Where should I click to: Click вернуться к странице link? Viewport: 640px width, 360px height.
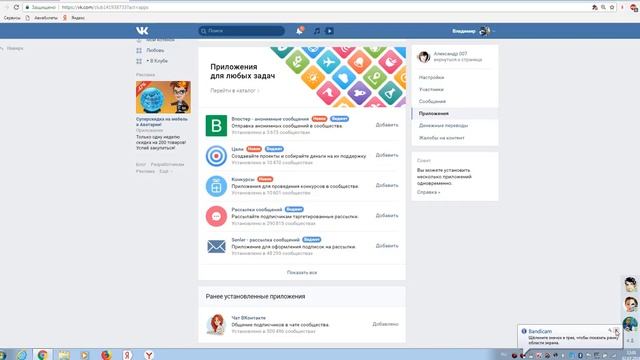click(458, 60)
